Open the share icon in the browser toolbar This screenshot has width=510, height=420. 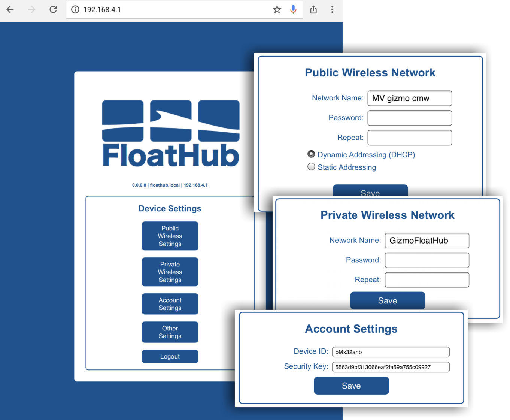(313, 9)
